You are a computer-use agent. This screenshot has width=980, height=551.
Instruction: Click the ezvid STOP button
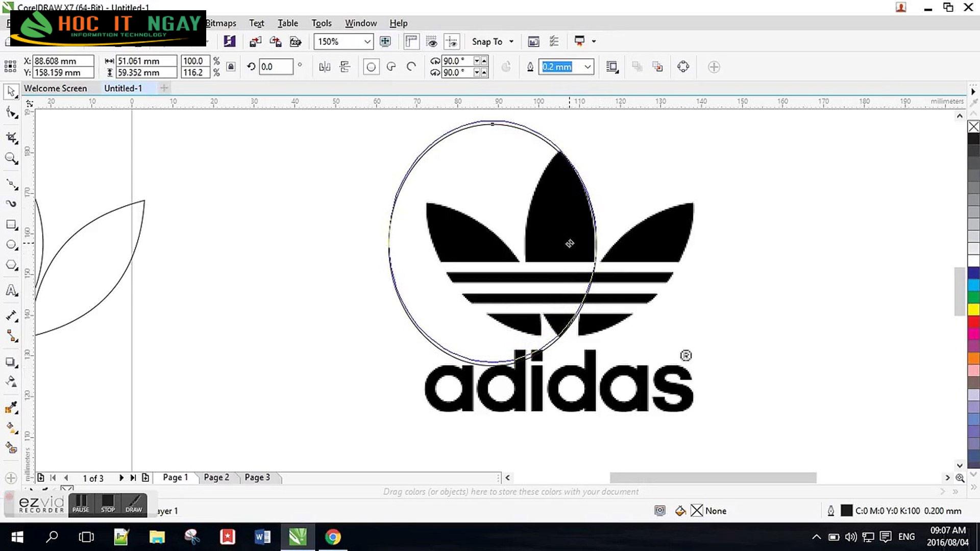108,504
